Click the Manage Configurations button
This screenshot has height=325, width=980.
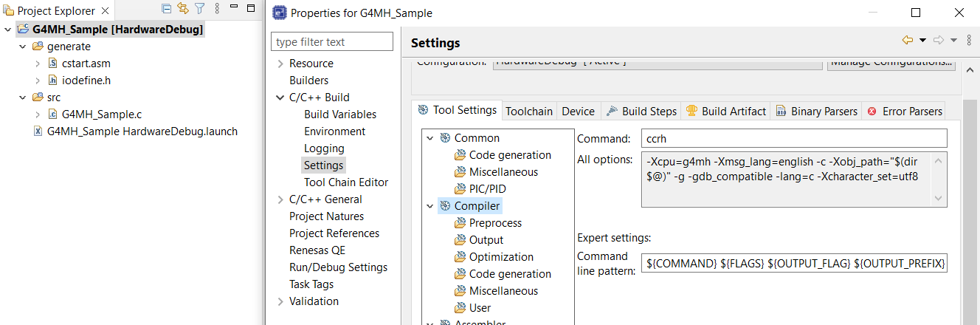[x=891, y=63]
